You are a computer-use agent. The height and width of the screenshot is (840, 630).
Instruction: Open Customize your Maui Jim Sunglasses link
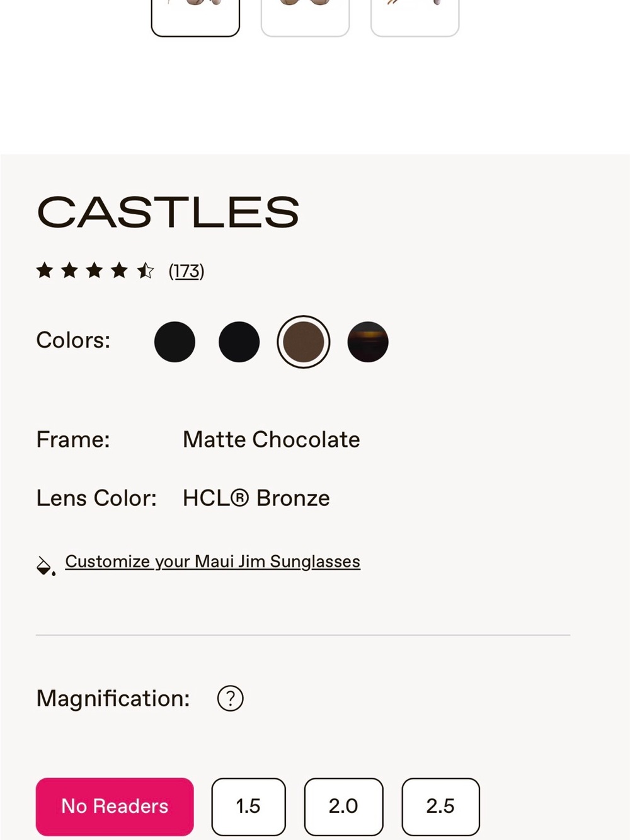212,561
